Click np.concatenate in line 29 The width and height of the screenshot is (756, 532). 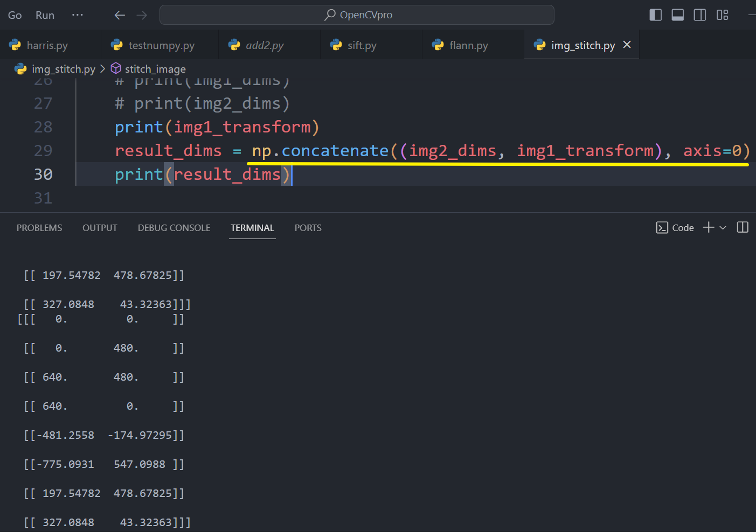click(x=320, y=151)
